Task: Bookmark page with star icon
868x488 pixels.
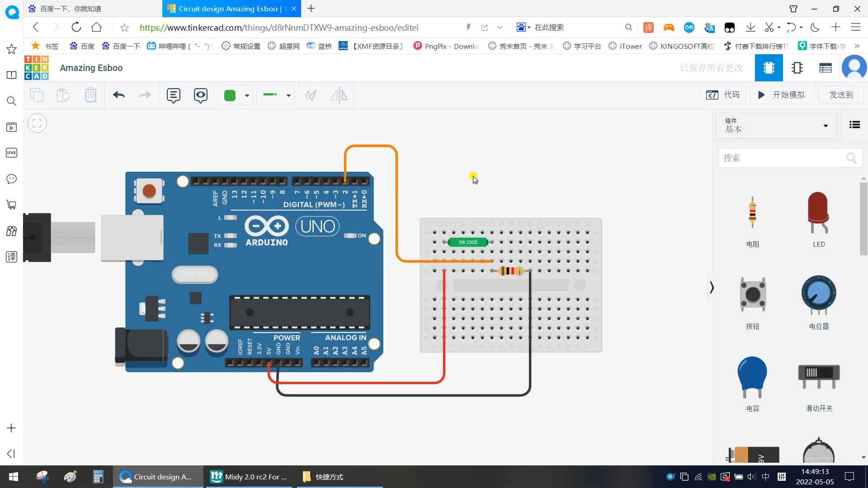Action: (124, 28)
